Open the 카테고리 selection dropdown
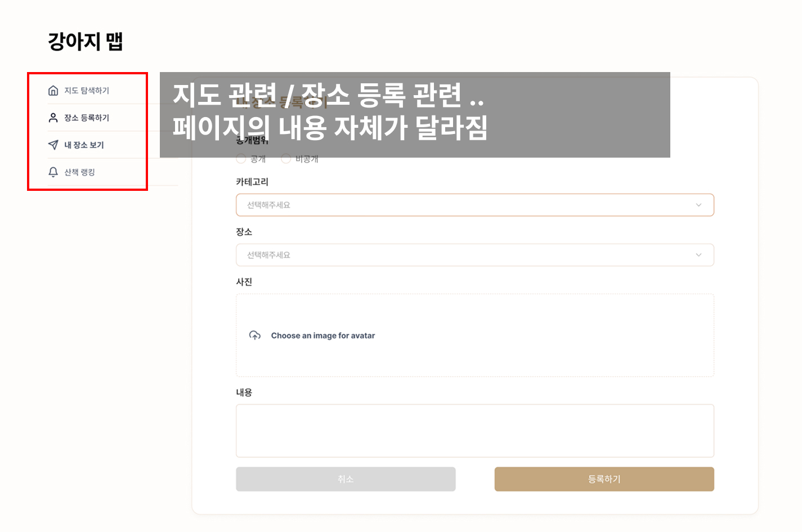This screenshot has height=532, width=802. 474,205
